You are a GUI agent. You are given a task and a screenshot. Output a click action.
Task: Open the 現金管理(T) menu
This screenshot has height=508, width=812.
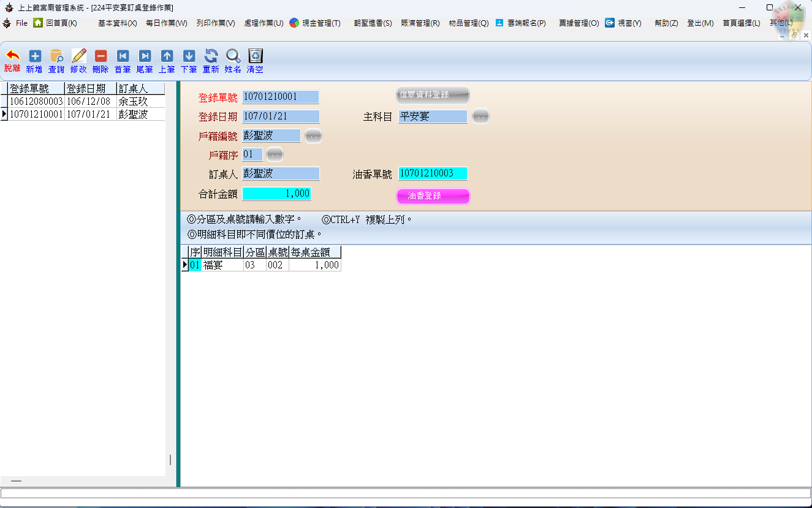(x=315, y=23)
